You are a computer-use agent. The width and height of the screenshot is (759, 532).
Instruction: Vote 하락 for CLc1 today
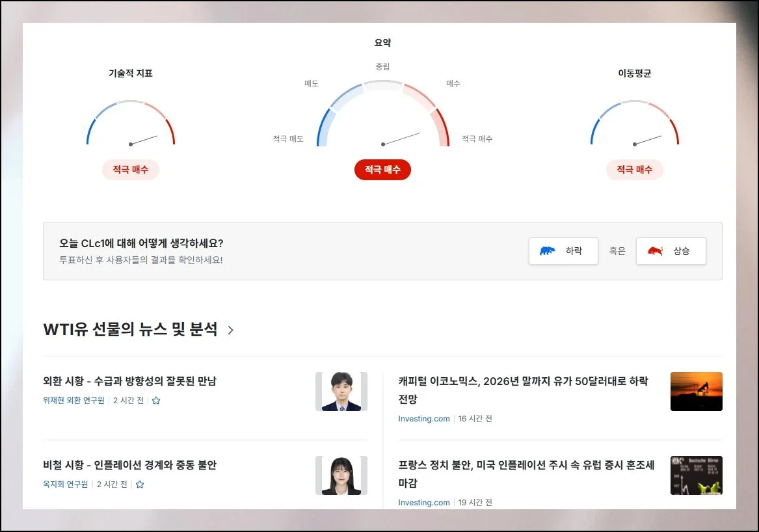pyautogui.click(x=563, y=251)
